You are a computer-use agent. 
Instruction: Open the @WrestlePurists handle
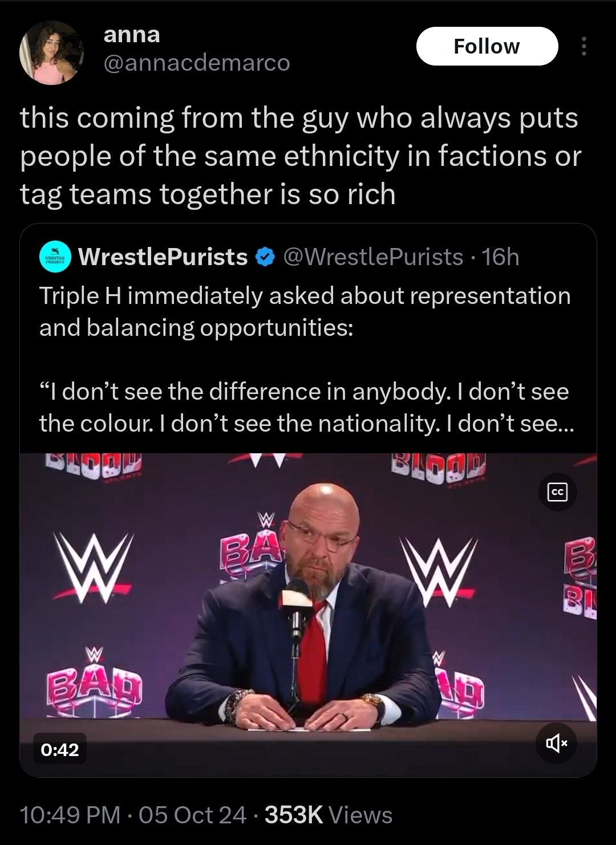[x=373, y=257]
